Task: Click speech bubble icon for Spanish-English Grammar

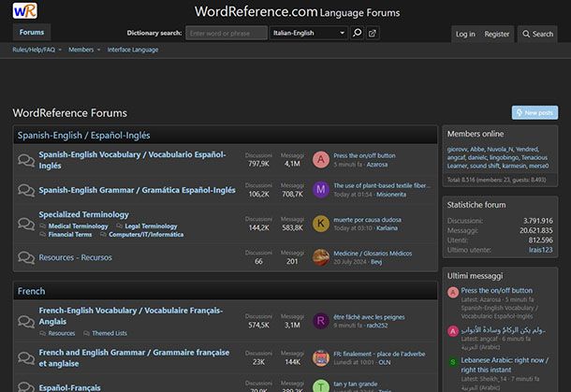Action: [26, 190]
